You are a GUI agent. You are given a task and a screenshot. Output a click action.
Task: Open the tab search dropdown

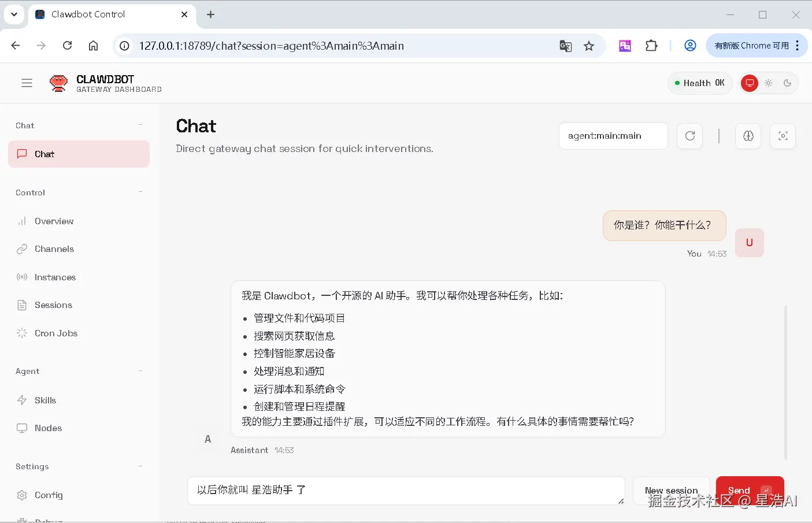[14, 14]
